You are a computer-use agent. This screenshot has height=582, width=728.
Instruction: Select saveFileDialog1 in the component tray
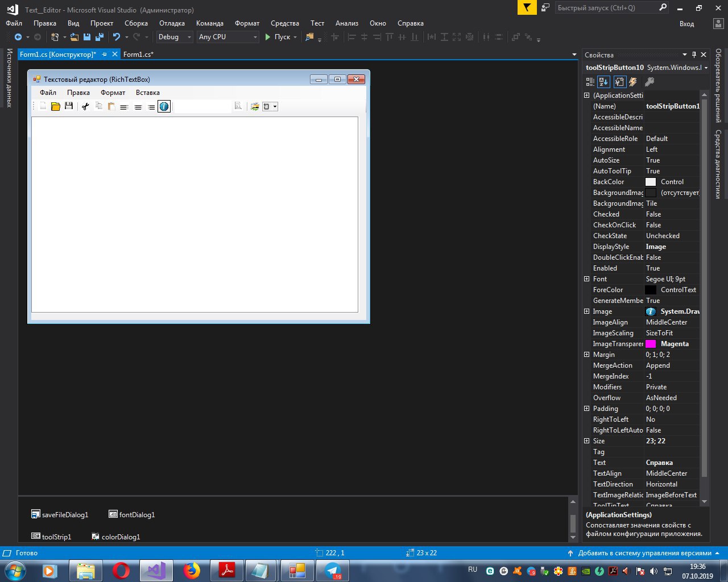coord(60,514)
